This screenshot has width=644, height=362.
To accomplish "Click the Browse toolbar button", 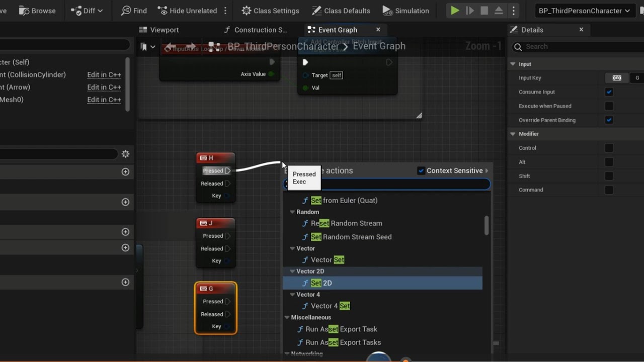I will pos(37,11).
